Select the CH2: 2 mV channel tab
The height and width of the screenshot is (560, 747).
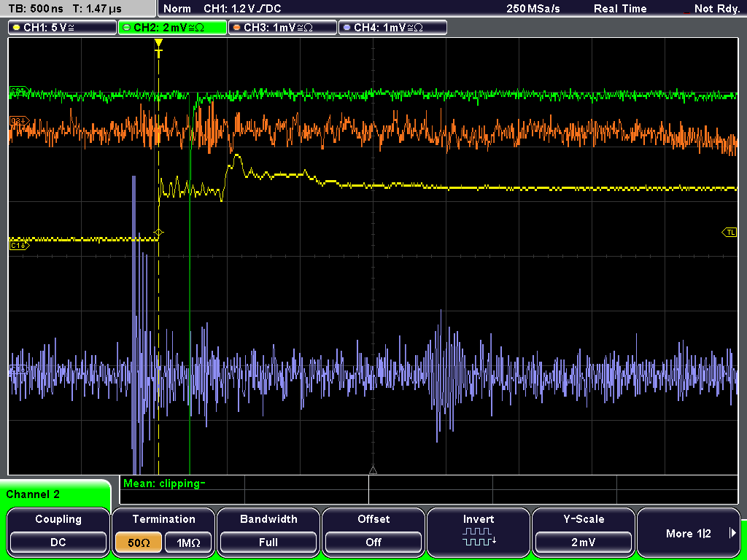(x=172, y=28)
